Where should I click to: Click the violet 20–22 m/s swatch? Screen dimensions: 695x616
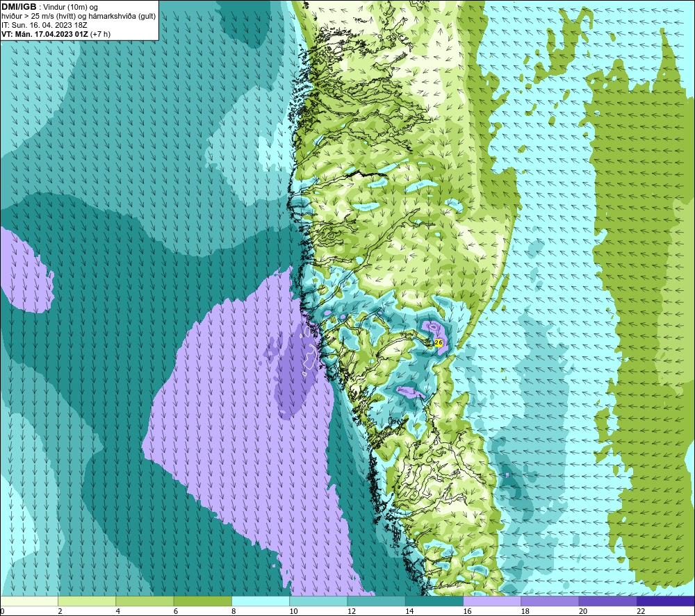607,601
